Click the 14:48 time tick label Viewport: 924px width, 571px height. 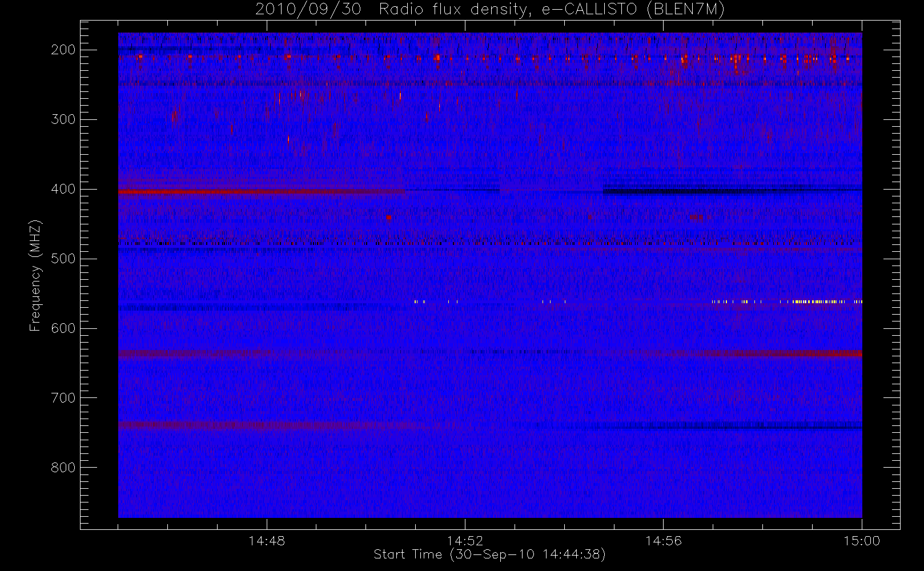point(267,541)
